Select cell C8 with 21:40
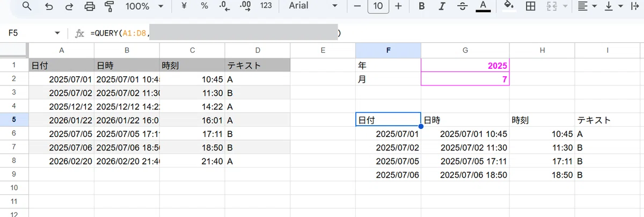 tap(192, 161)
